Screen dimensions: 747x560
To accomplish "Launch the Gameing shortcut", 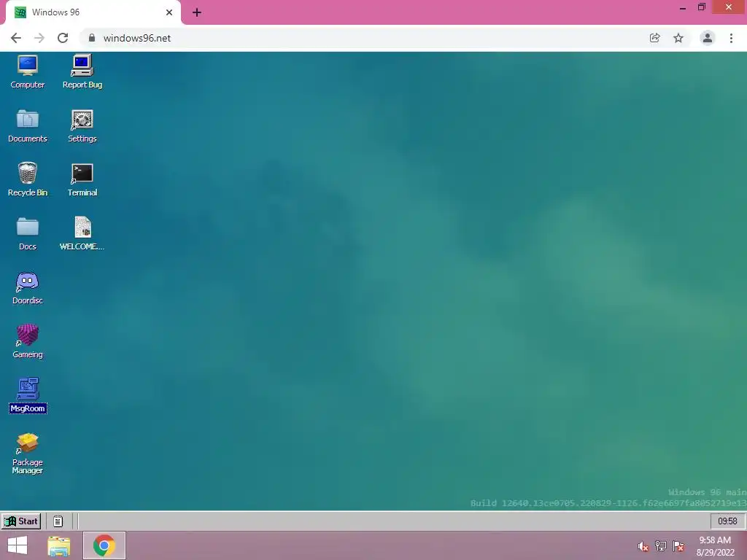I will click(27, 341).
